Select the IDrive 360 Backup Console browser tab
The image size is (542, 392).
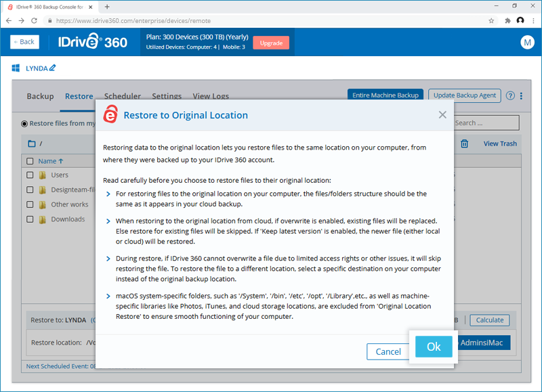coord(50,7)
